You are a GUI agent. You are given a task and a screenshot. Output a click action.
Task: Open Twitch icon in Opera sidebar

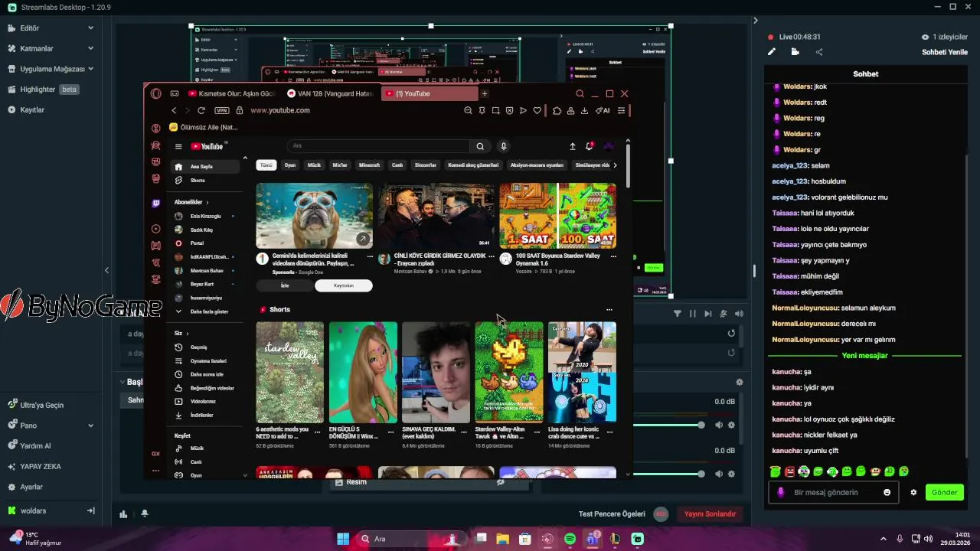156,204
